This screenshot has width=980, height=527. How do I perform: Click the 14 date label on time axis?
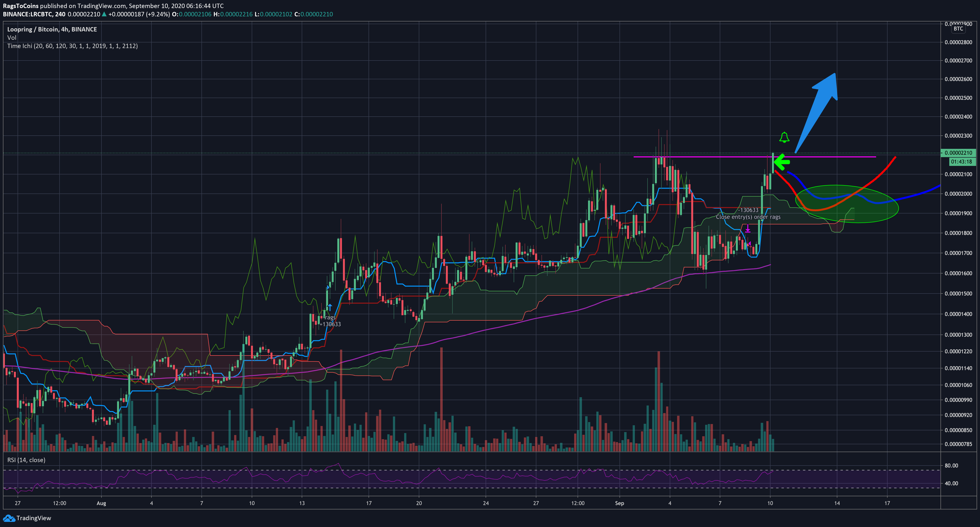[x=837, y=503]
